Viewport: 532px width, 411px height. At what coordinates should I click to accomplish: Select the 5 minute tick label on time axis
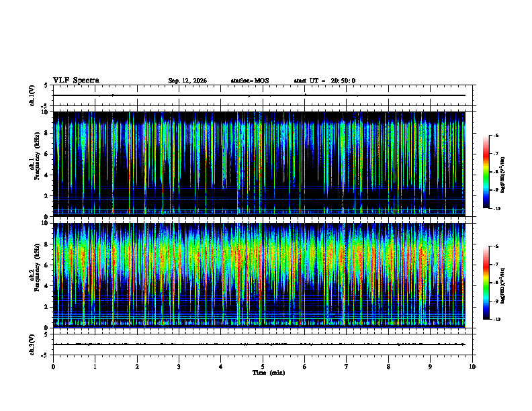point(263,367)
